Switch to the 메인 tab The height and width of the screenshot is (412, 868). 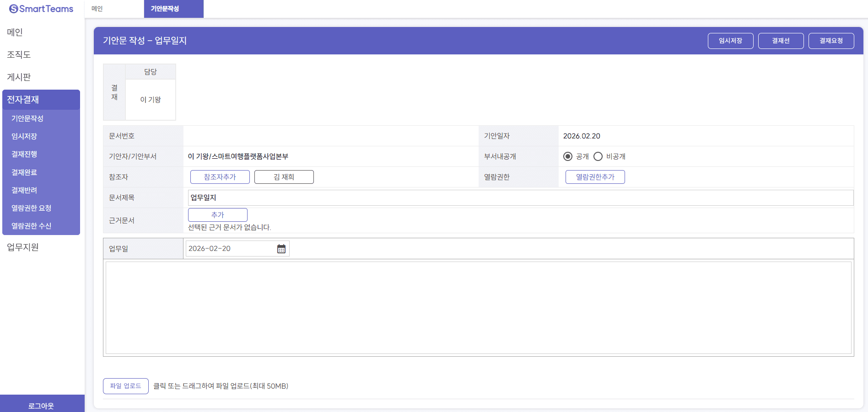point(97,9)
